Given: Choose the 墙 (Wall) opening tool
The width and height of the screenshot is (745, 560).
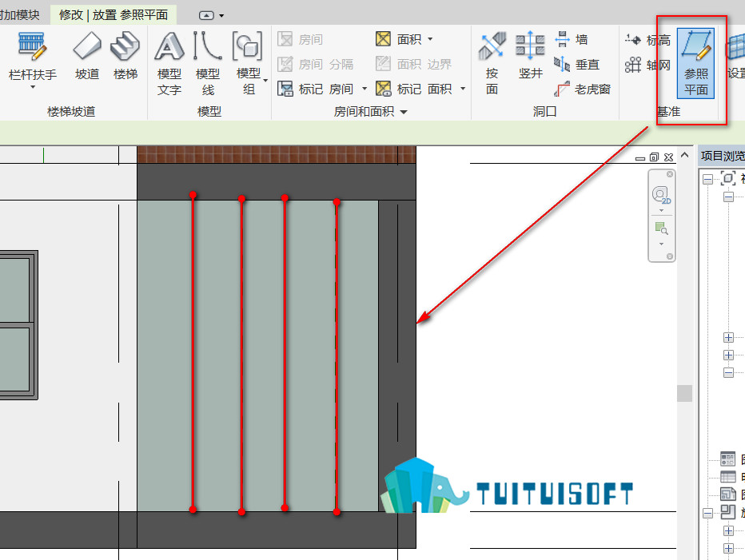Looking at the screenshot, I should [572, 39].
